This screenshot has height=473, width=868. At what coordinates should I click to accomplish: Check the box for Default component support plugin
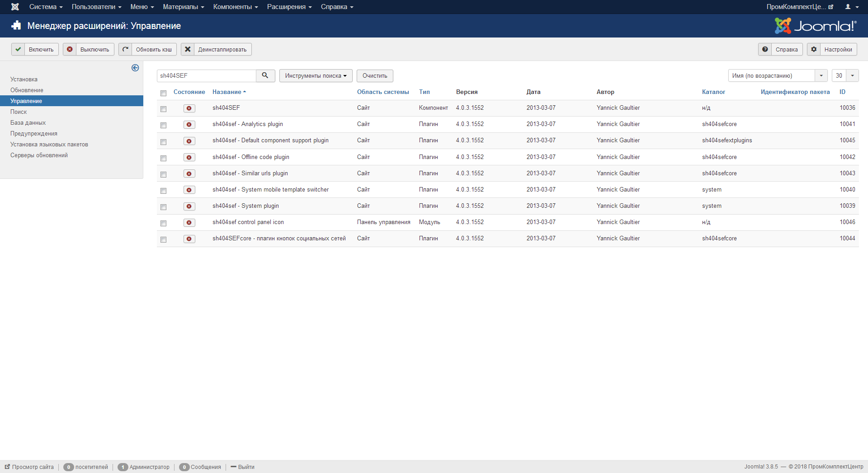(164, 142)
